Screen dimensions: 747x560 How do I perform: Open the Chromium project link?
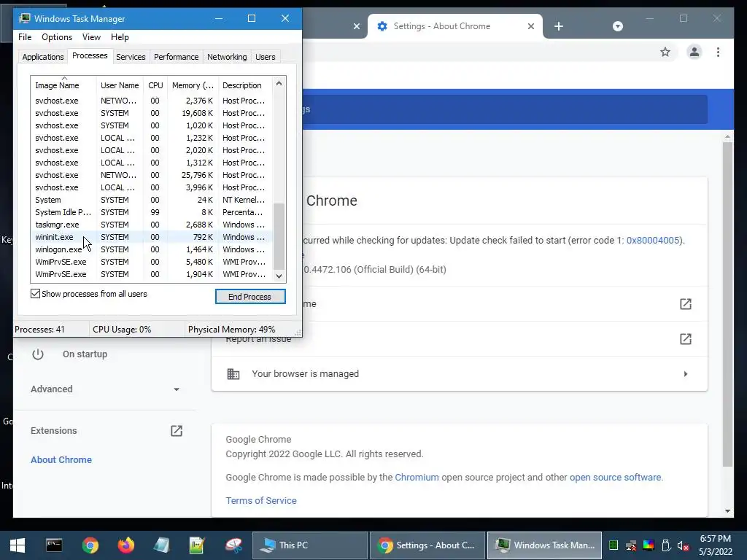(x=417, y=477)
